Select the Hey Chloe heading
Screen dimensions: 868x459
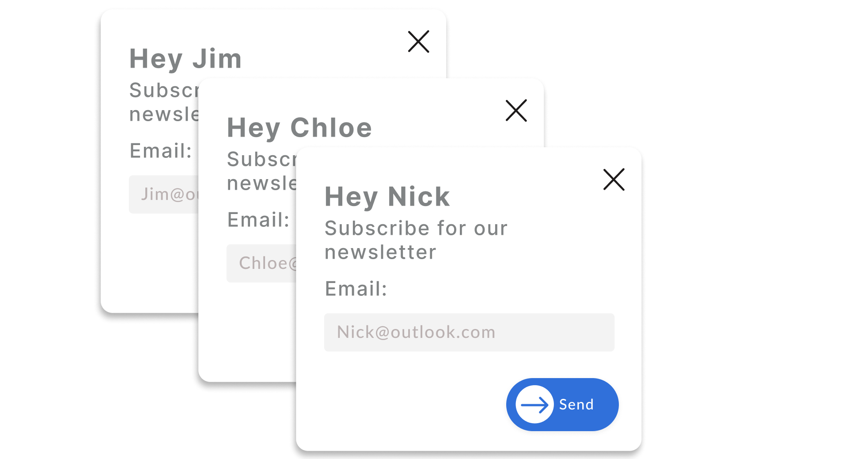[x=299, y=128]
